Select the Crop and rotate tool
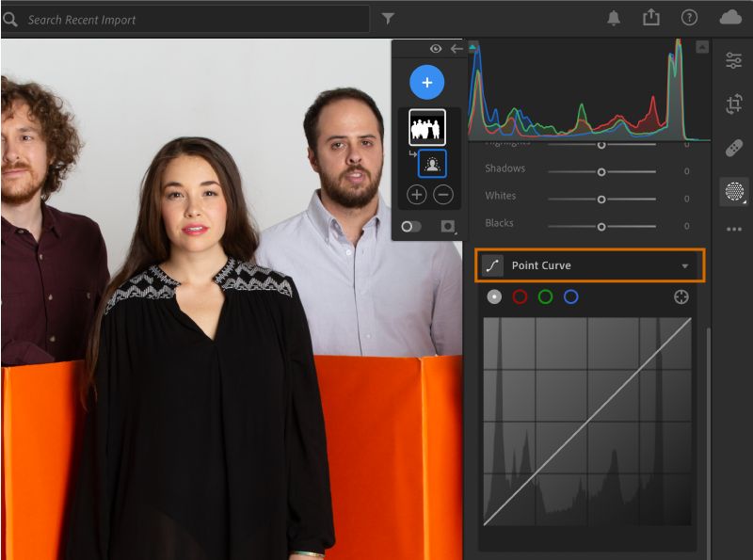 (734, 104)
